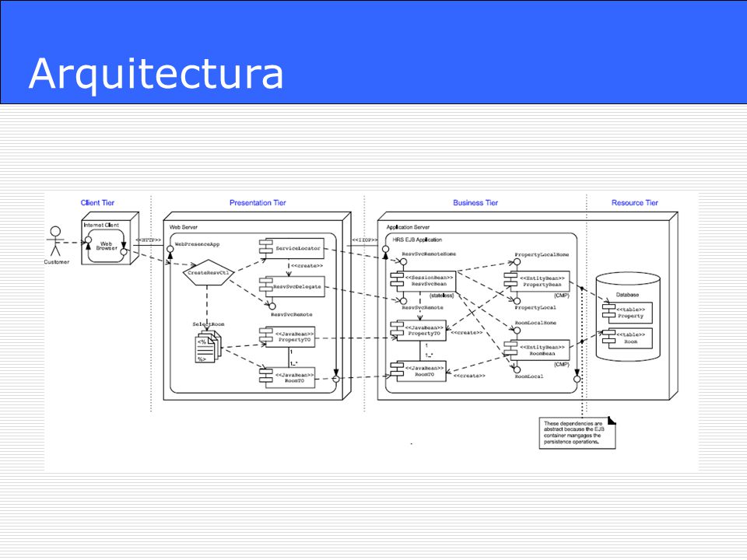747x560 pixels.
Task: Click the Database cylinder label
Action: click(627, 295)
